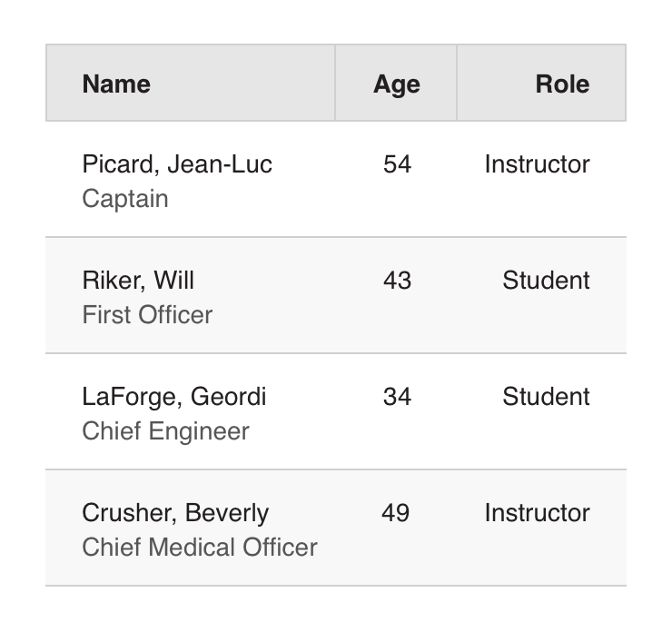Select age 54 cell
672x632 pixels.
397,164
